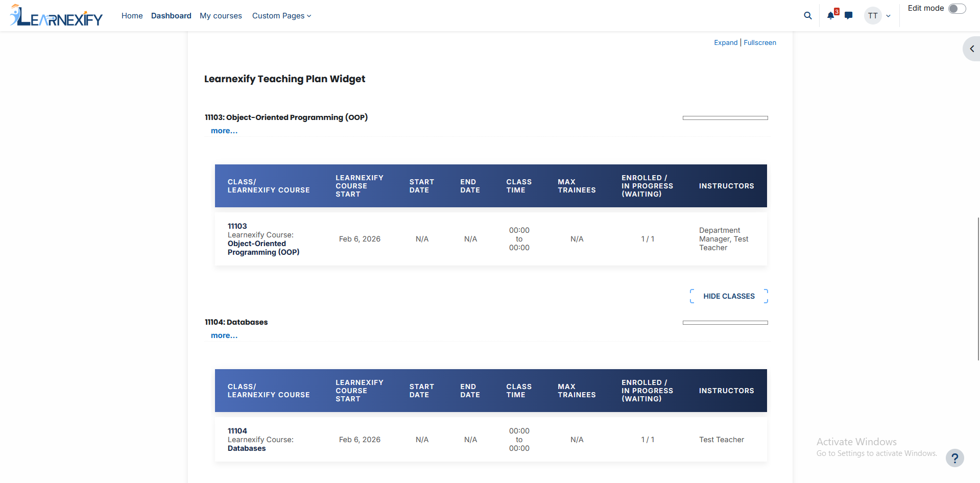Click MAX TRAINEES header in second table

tap(577, 391)
